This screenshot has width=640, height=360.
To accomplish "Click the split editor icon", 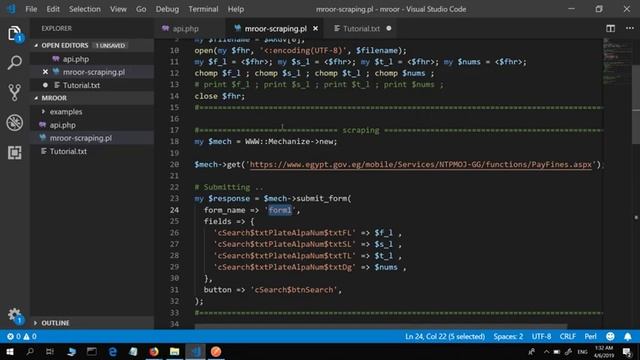I will (610, 29).
